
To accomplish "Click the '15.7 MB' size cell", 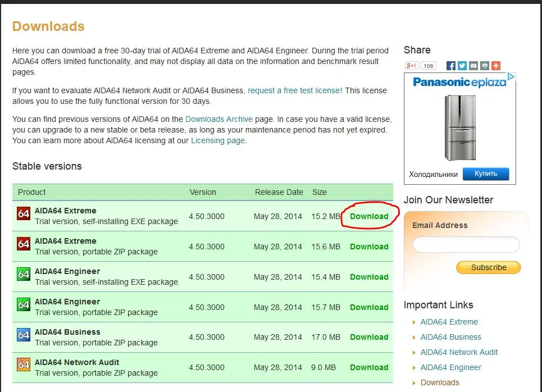I will click(x=325, y=307).
